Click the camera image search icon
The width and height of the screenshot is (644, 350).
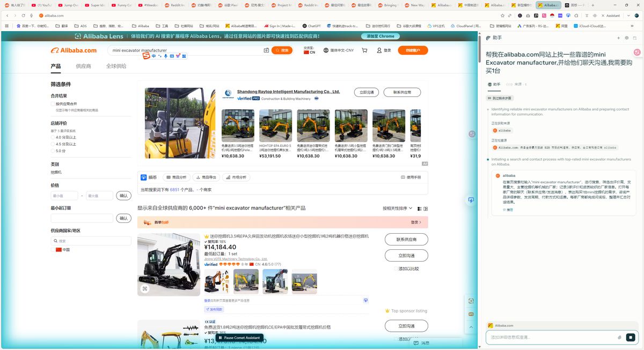pos(266,51)
